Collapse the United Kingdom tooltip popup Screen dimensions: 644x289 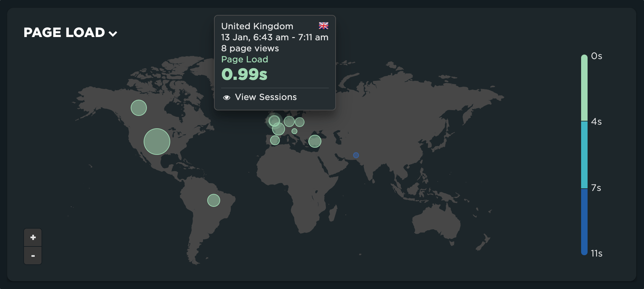pos(113,33)
